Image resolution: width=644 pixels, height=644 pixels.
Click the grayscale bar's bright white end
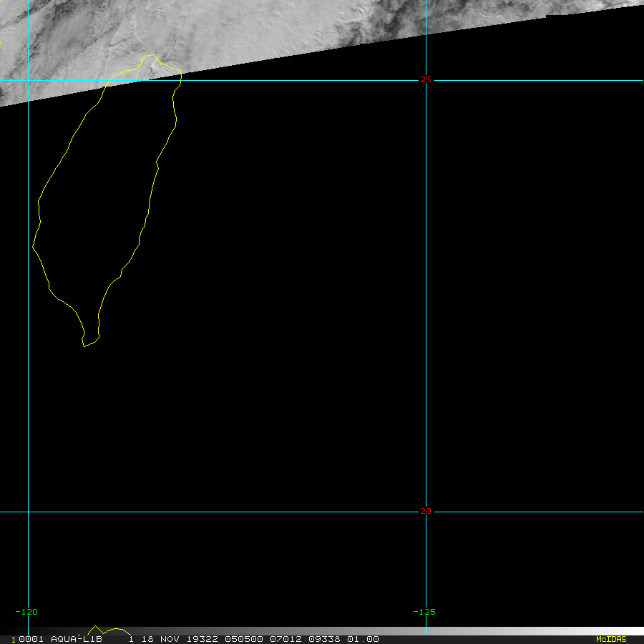tap(633, 631)
